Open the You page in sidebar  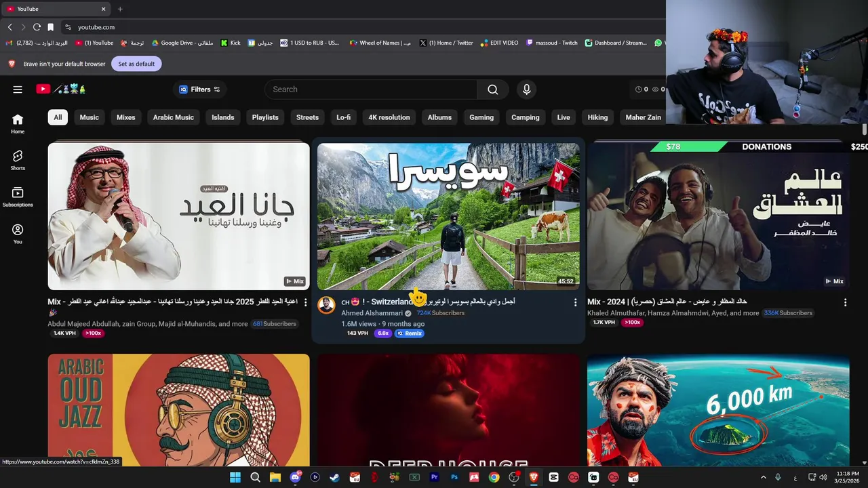[18, 234]
